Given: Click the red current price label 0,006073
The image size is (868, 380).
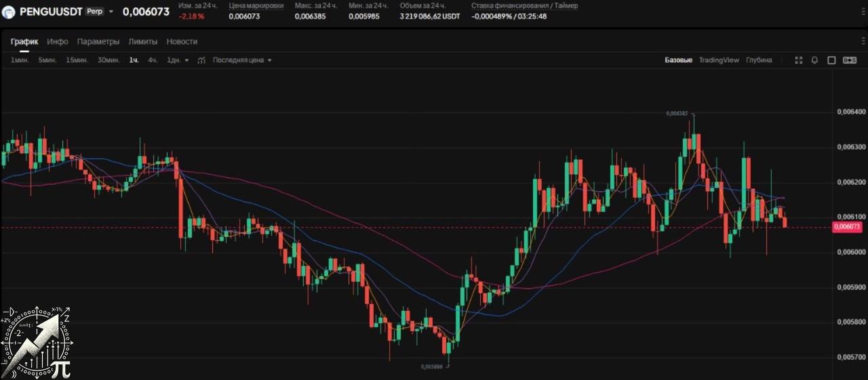Looking at the screenshot, I should (x=848, y=227).
